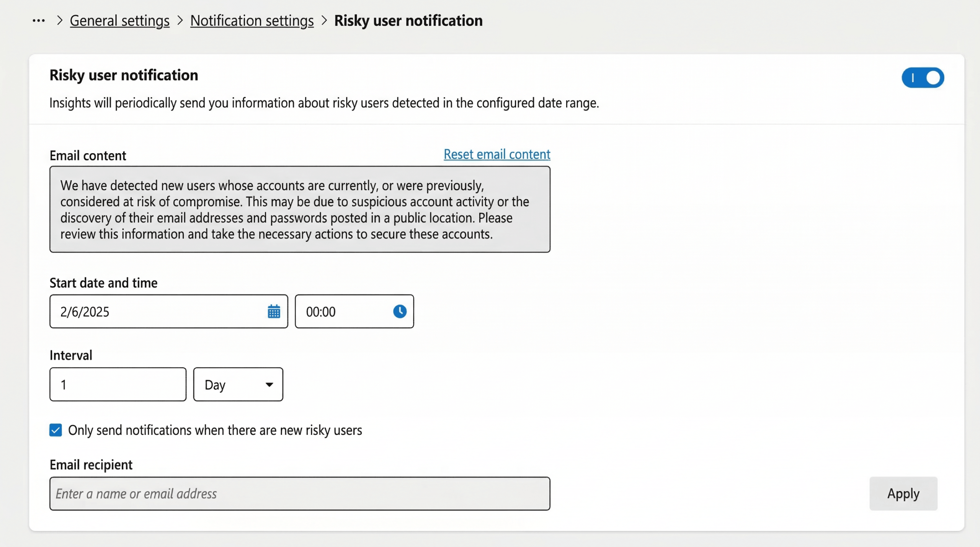Image resolution: width=980 pixels, height=547 pixels.
Task: Expand the Day interval unit dropdown
Action: 238,384
